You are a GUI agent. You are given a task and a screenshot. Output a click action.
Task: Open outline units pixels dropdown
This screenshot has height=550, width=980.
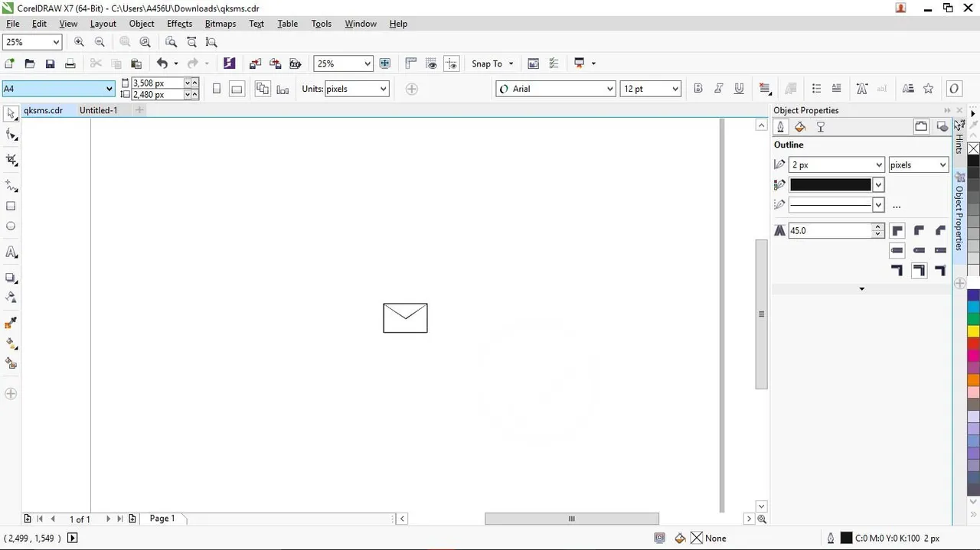[942, 164]
